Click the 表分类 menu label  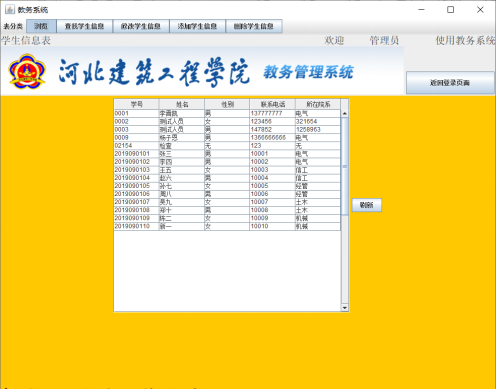point(13,26)
